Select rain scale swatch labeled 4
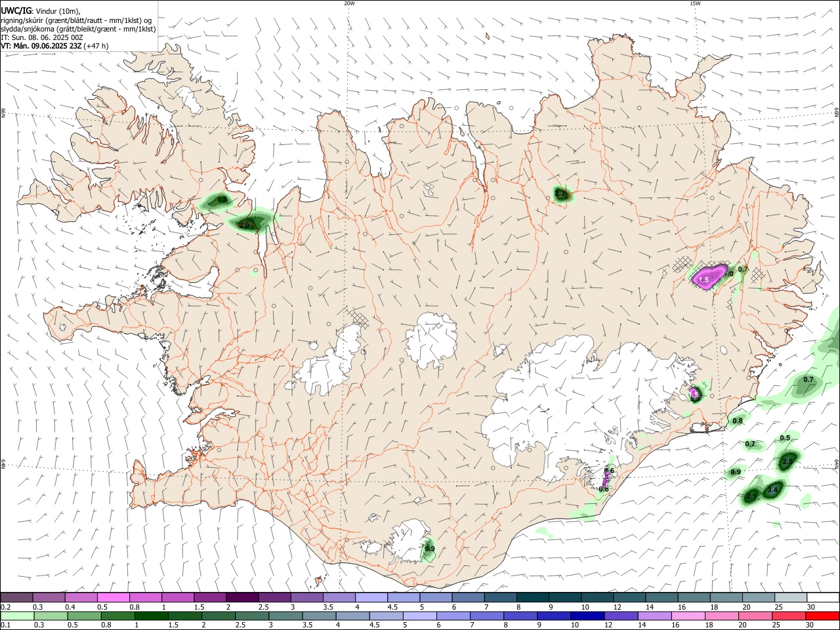The image size is (840, 630). click(353, 616)
